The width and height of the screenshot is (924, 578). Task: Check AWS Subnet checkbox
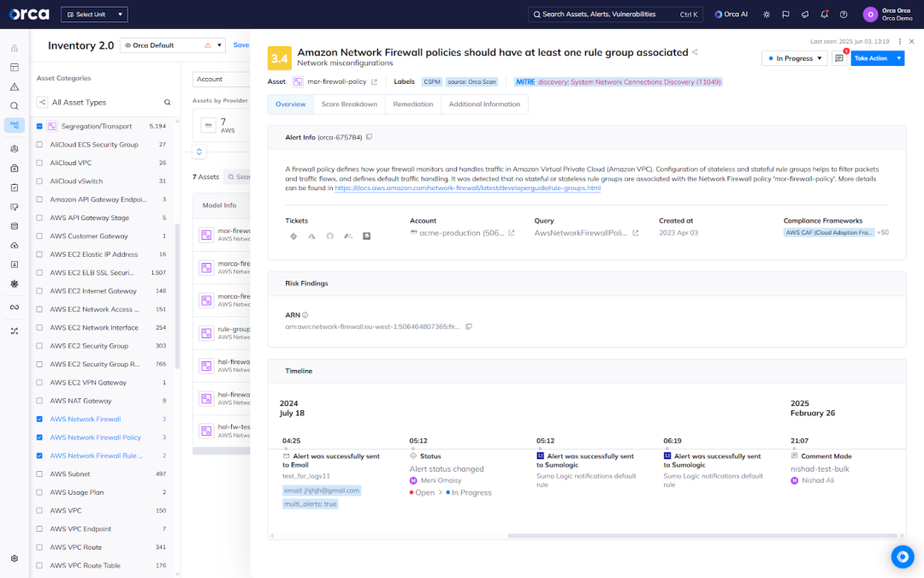point(39,474)
